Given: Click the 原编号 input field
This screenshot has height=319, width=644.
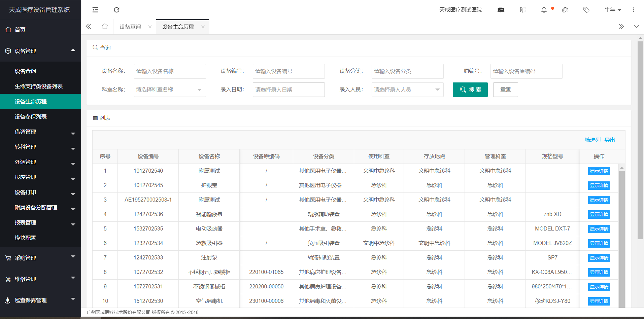Looking at the screenshot, I should 527,71.
